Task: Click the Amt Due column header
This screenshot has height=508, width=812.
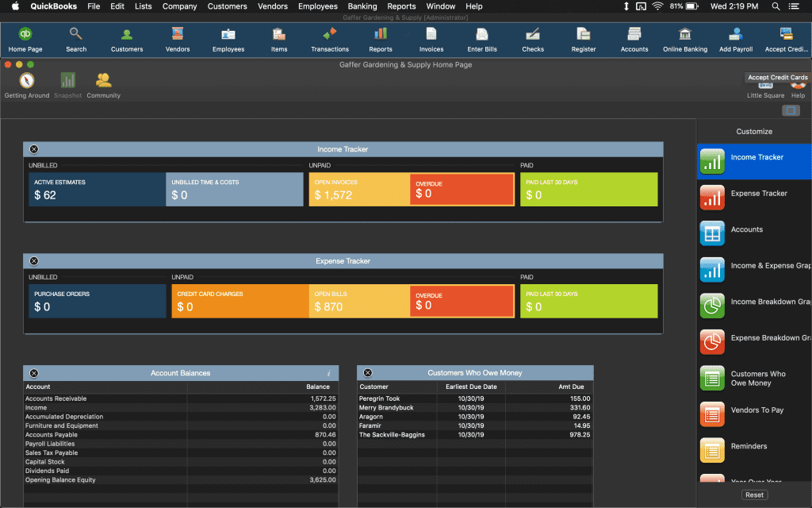Action: pyautogui.click(x=571, y=387)
